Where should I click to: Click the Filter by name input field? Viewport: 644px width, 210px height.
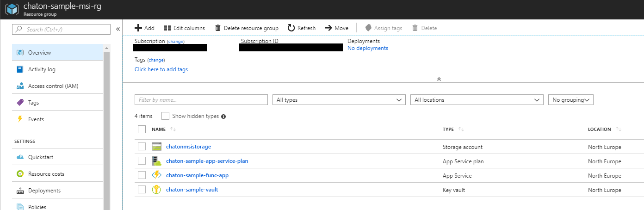point(201,100)
